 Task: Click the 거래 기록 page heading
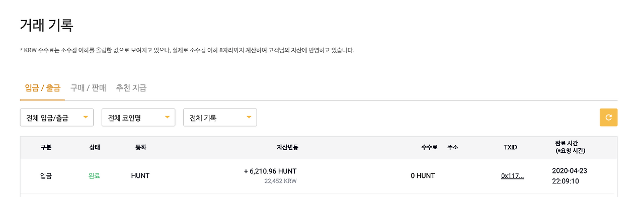[47, 25]
